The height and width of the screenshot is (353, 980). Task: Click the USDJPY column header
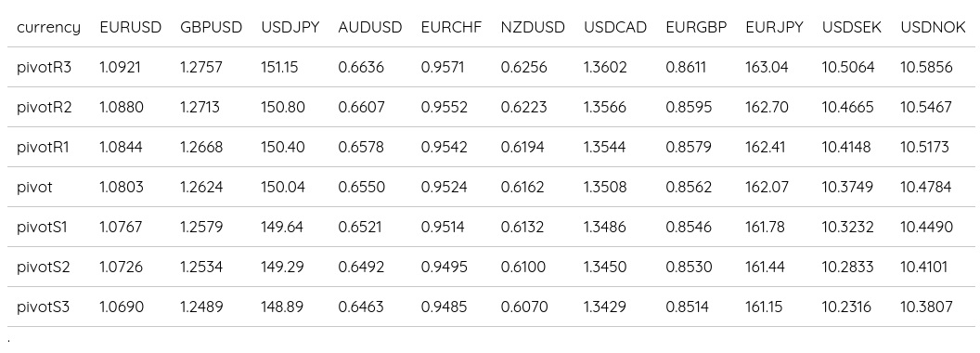290,28
